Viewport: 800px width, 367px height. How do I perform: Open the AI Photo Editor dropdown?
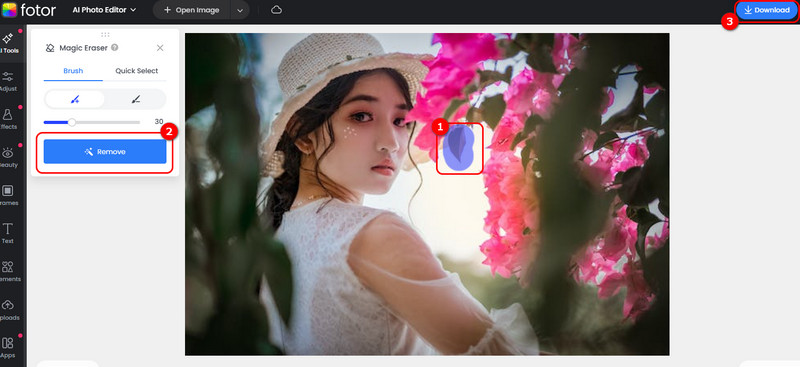tap(104, 10)
